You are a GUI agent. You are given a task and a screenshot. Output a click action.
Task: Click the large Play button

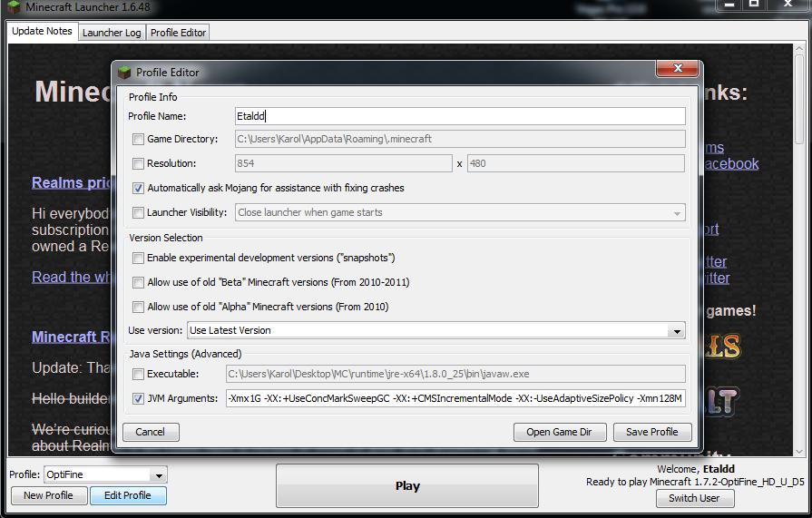[x=407, y=486]
